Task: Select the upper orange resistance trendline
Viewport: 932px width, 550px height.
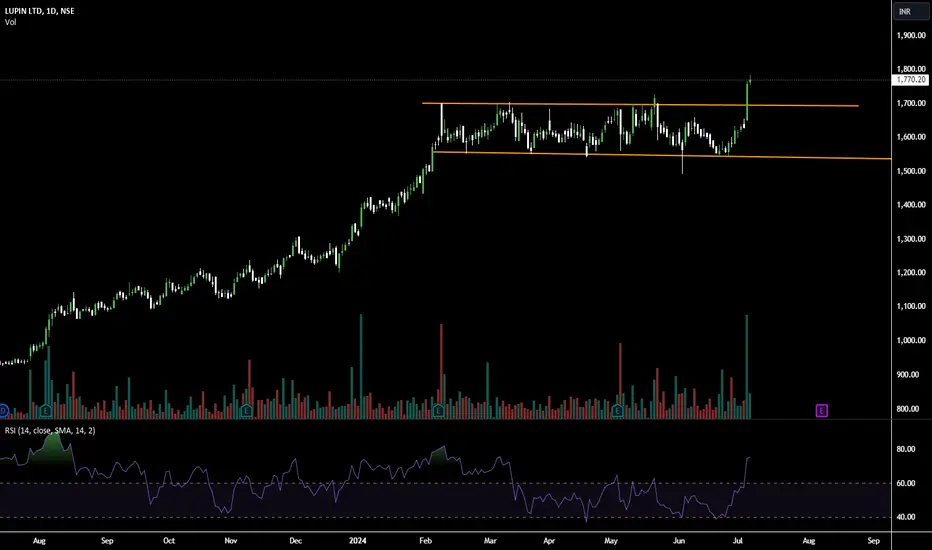Action: point(640,105)
